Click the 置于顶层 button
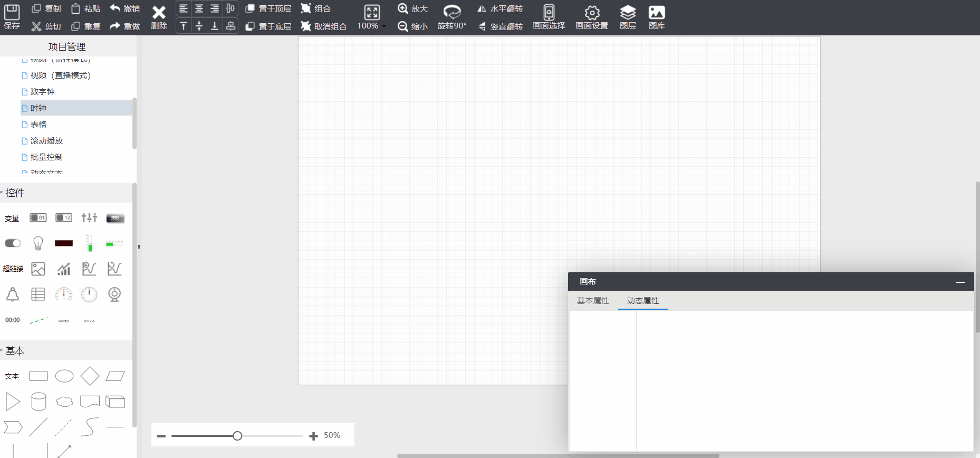The width and height of the screenshot is (980, 458). click(x=269, y=9)
